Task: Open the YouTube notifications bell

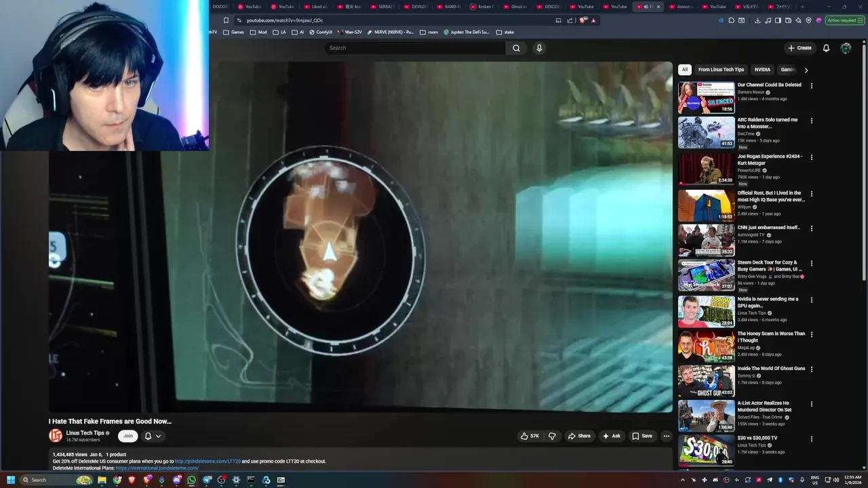Action: [826, 48]
